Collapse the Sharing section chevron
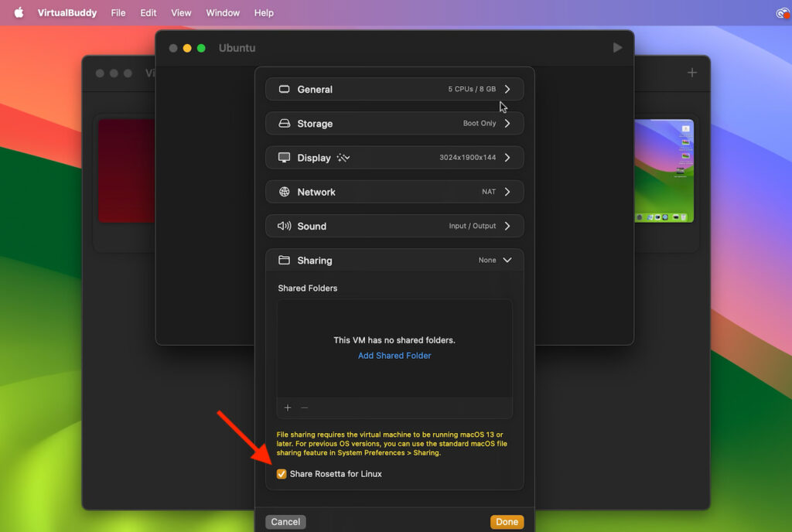Screen dimensions: 792x532 [507, 261]
